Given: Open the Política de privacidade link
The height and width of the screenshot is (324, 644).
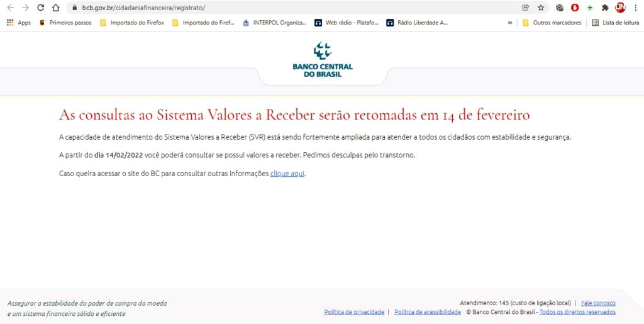Looking at the screenshot, I should tap(354, 312).
